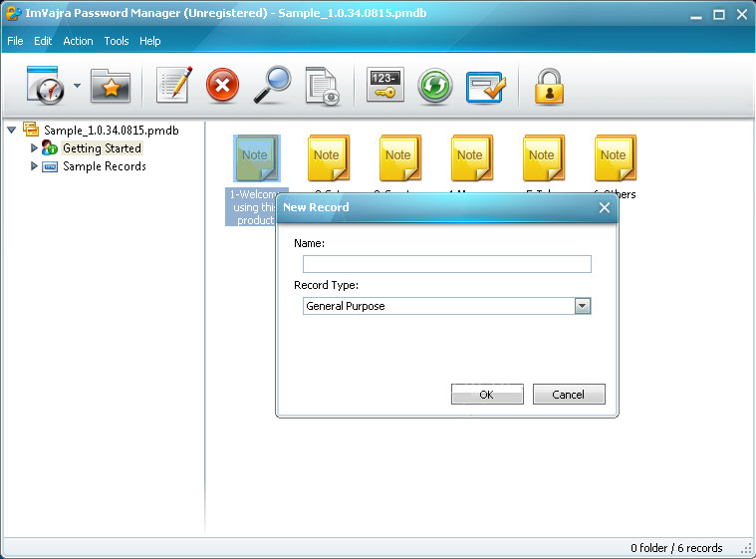
Task: Click the Sample Records folder icon
Action: (50, 166)
